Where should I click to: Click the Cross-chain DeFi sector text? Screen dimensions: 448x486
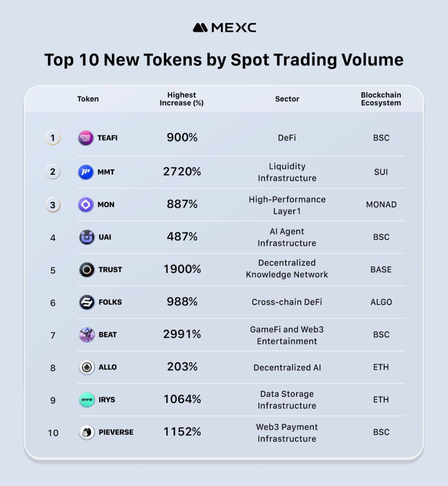(287, 302)
